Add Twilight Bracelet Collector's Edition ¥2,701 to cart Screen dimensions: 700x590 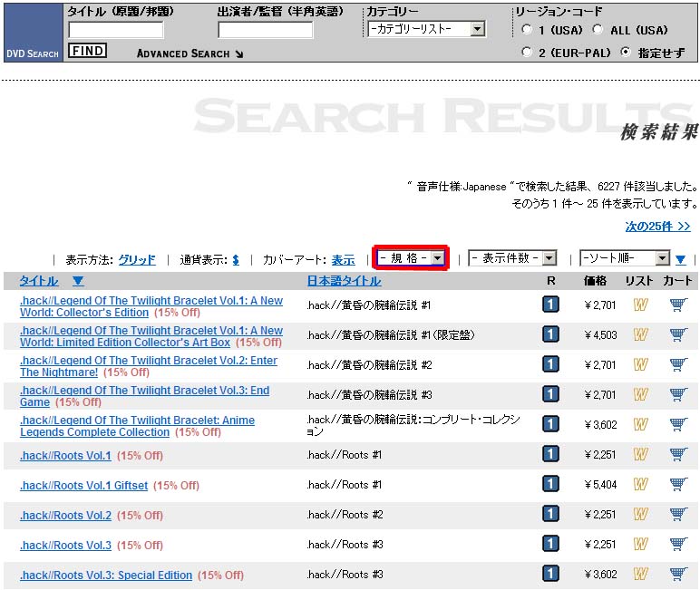pos(678,305)
